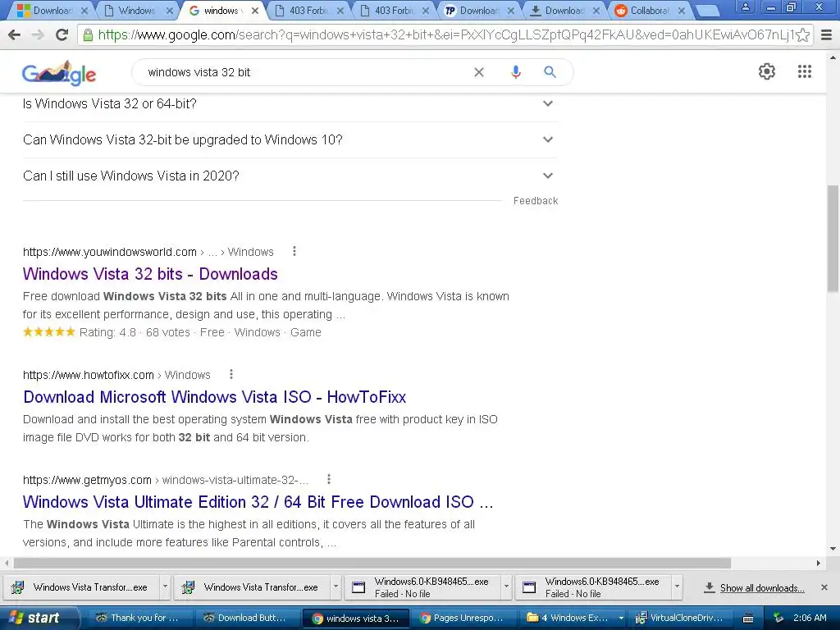The height and width of the screenshot is (630, 840).
Task: Click into the Google search input field
Action: click(305, 72)
